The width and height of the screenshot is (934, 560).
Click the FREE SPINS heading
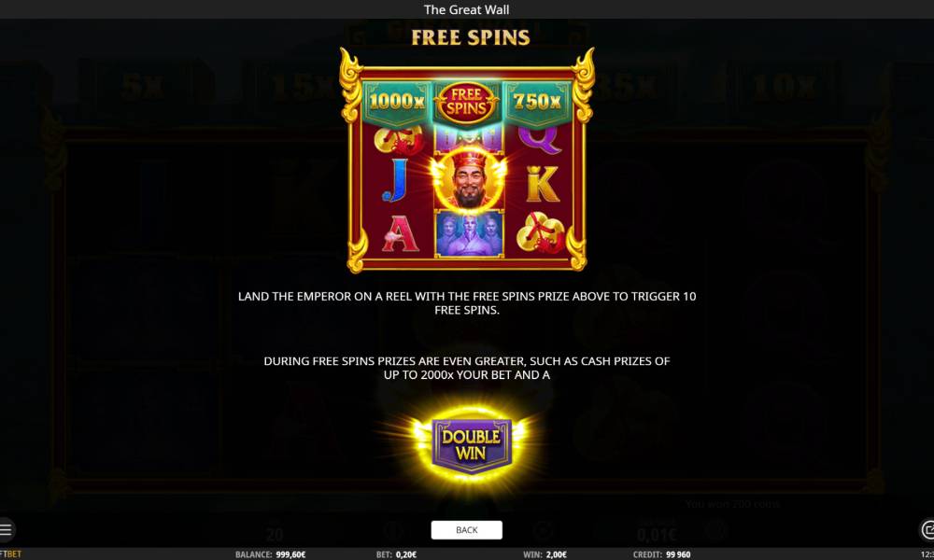click(x=471, y=37)
